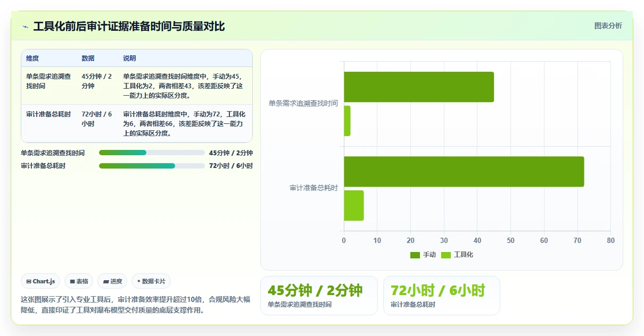This screenshot has width=644, height=336.
Task: Select the 进度 tag chip
Action: [112, 281]
